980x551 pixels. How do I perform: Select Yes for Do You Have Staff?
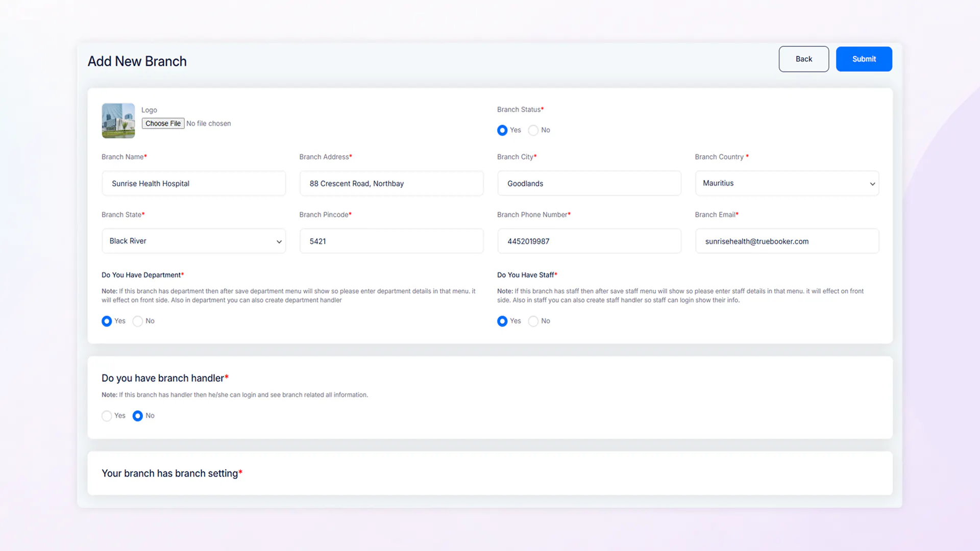[x=502, y=321]
